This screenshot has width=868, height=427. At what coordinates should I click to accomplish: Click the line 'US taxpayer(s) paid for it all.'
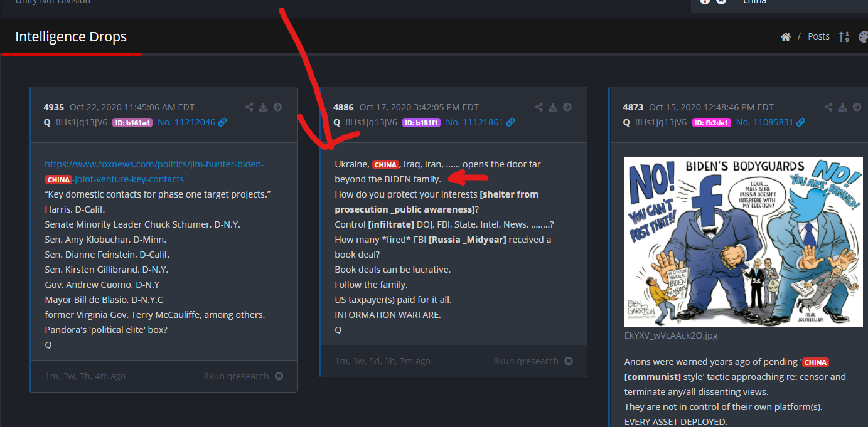pyautogui.click(x=393, y=300)
